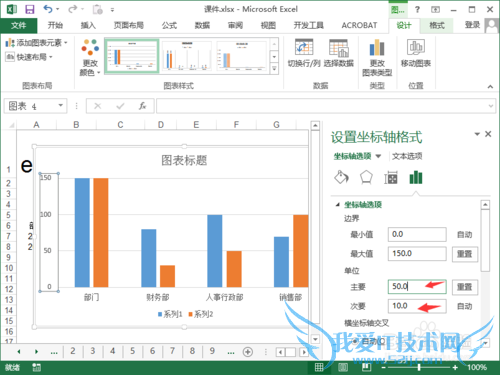500x375 pixels.
Task: Click the zoom out minus button
Action: [x=384, y=367]
